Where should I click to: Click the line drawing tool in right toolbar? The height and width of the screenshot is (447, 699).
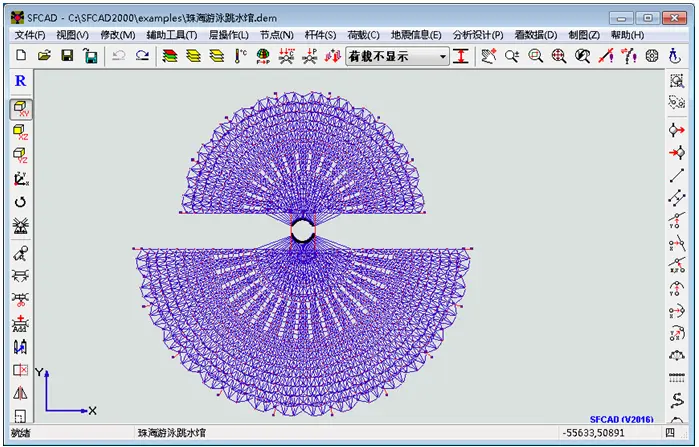point(677,175)
